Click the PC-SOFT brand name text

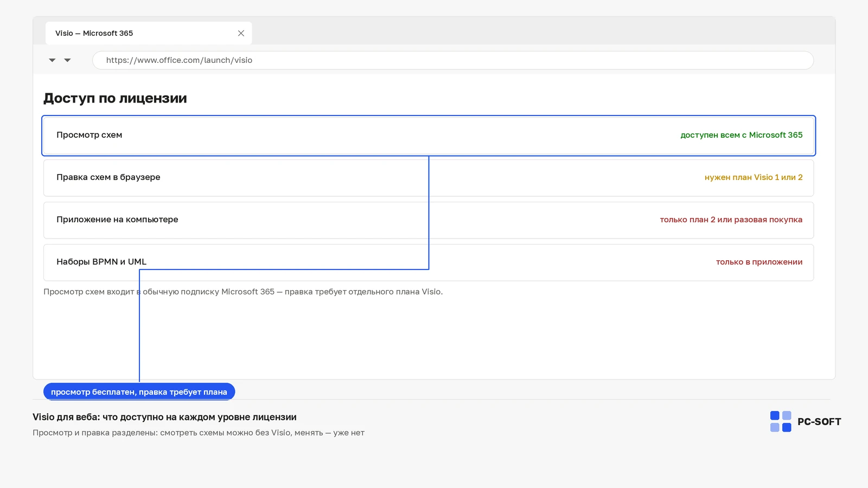click(819, 422)
